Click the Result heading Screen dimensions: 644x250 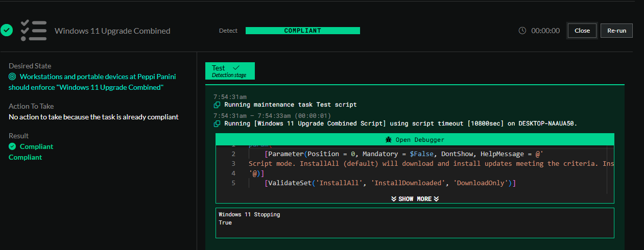(x=18, y=136)
